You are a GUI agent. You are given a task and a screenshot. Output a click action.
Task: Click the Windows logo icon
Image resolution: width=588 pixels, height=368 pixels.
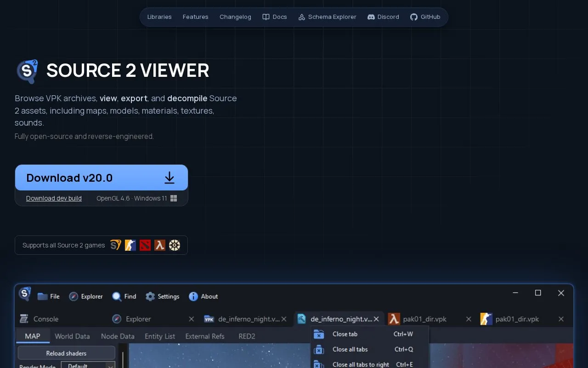point(174,198)
